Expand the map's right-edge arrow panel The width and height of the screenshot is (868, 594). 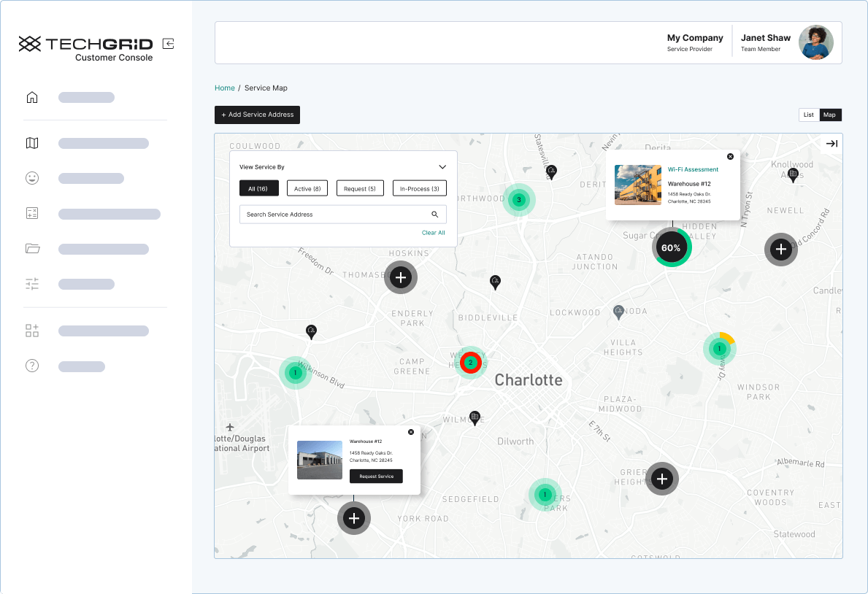pyautogui.click(x=831, y=144)
